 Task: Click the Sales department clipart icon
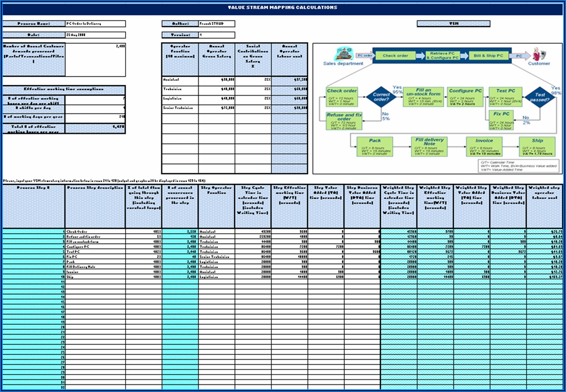[x=343, y=53]
